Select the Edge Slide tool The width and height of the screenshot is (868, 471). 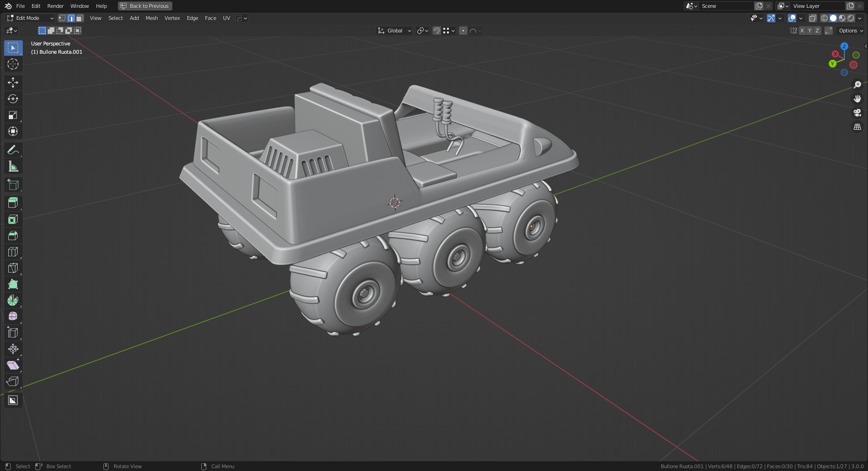pos(13,333)
